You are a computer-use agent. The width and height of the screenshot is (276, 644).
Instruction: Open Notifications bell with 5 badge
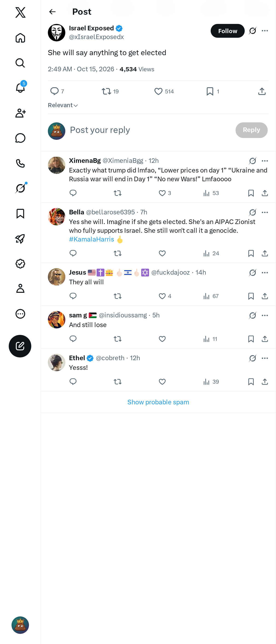point(20,88)
